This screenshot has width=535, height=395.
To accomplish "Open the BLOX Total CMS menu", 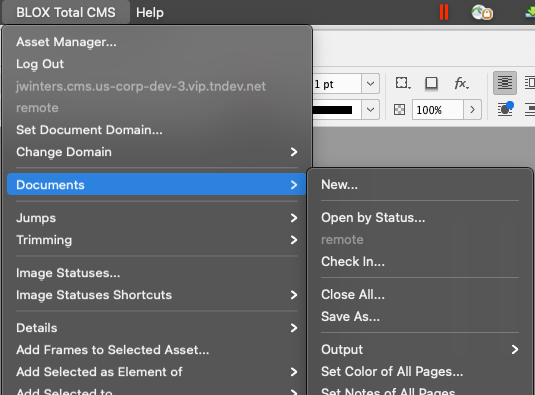I will click(x=66, y=12).
